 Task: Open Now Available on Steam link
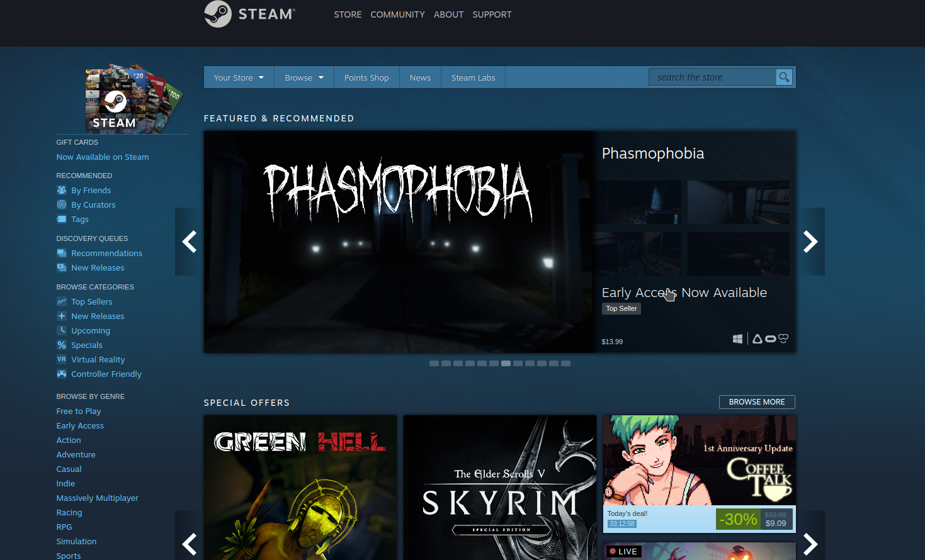pyautogui.click(x=103, y=157)
